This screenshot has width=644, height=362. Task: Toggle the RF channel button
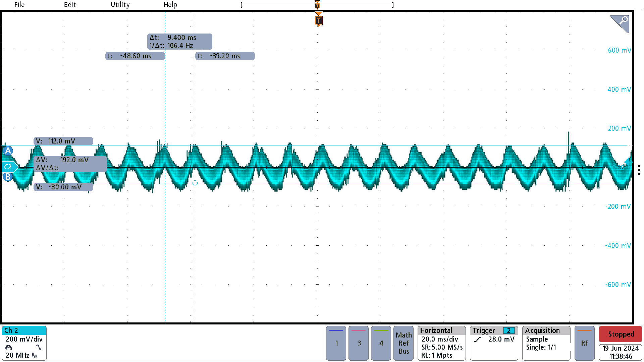[585, 343]
